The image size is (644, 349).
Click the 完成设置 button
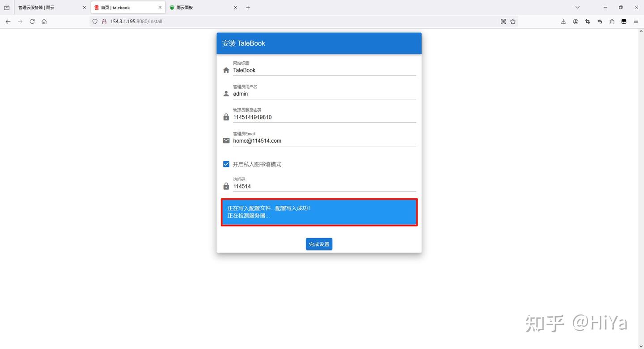click(x=319, y=244)
